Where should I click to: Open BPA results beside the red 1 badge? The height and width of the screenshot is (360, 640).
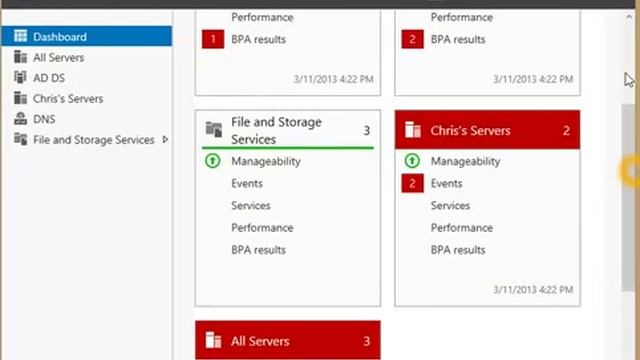258,40
